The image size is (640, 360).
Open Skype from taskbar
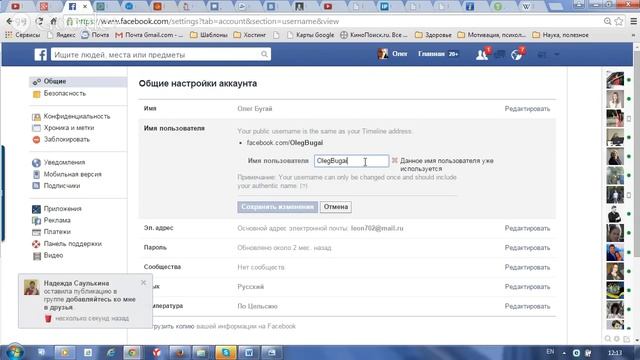[x=225, y=352]
